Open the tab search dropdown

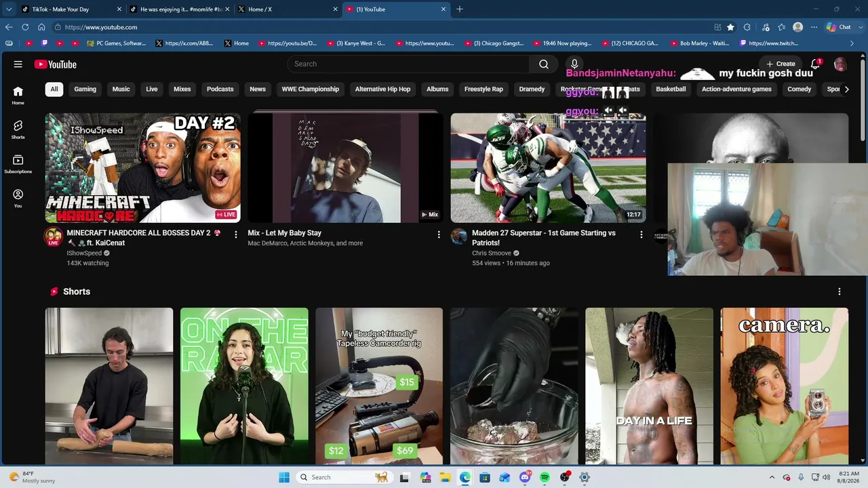[9, 9]
